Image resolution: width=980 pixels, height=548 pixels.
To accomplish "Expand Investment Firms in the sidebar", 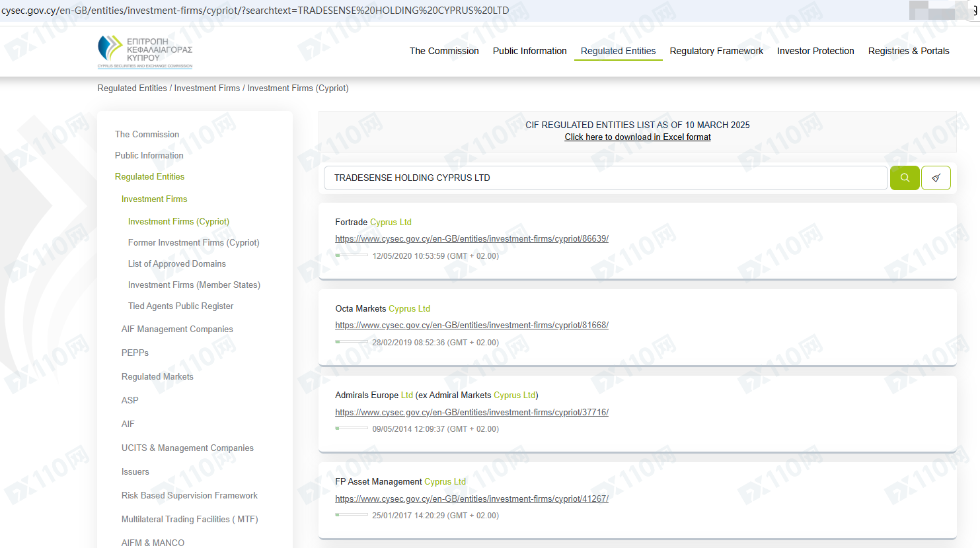I will 154,199.
